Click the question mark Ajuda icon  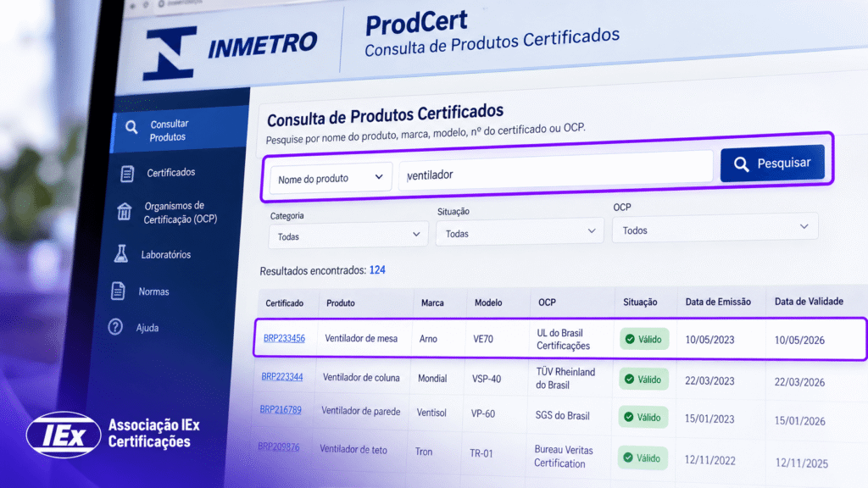115,327
